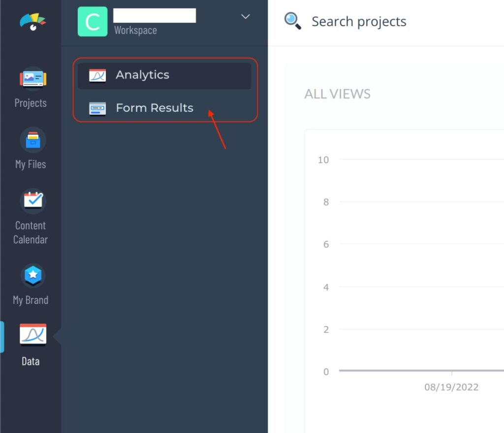
Task: Open the Analytics menu item
Action: 142,75
